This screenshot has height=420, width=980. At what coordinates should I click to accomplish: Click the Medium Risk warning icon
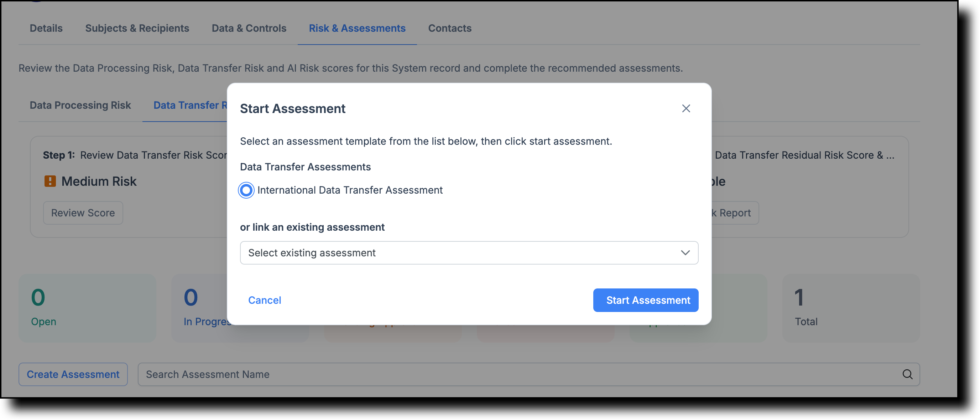pyautogui.click(x=50, y=181)
